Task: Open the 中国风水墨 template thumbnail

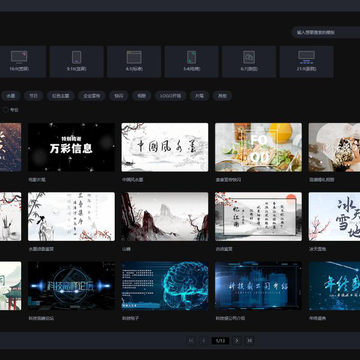Action: coord(165,147)
